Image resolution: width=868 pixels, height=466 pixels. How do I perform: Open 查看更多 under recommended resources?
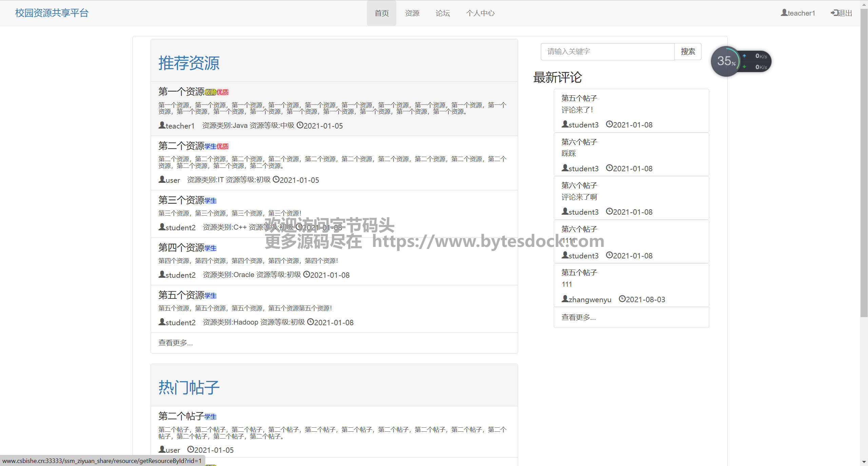[175, 343]
